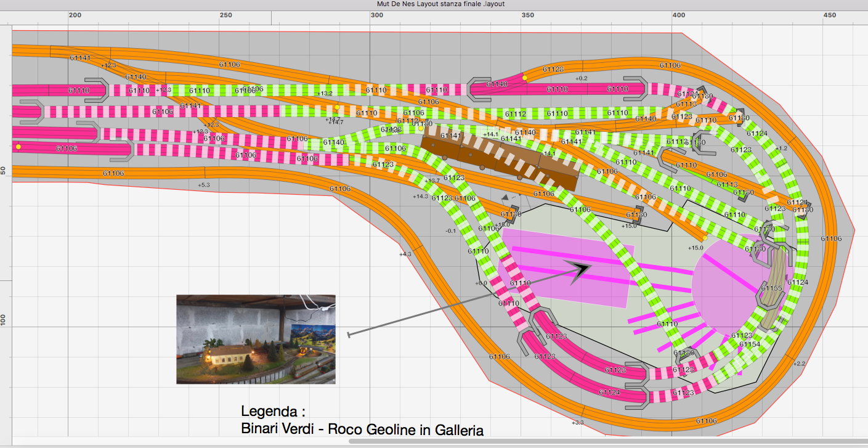The image size is (868, 448).
Task: Click the +3.3 height marker on outer loop
Action: point(577,423)
